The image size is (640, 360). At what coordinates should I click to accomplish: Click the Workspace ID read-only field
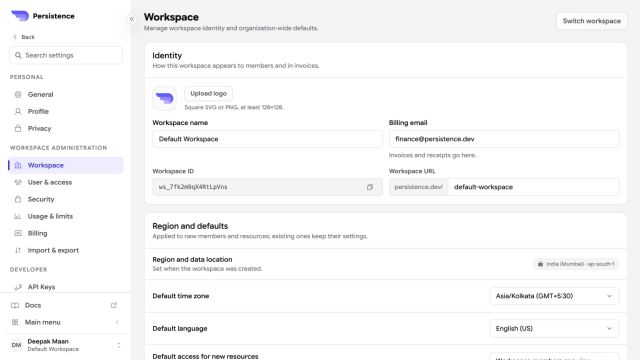[x=267, y=187]
